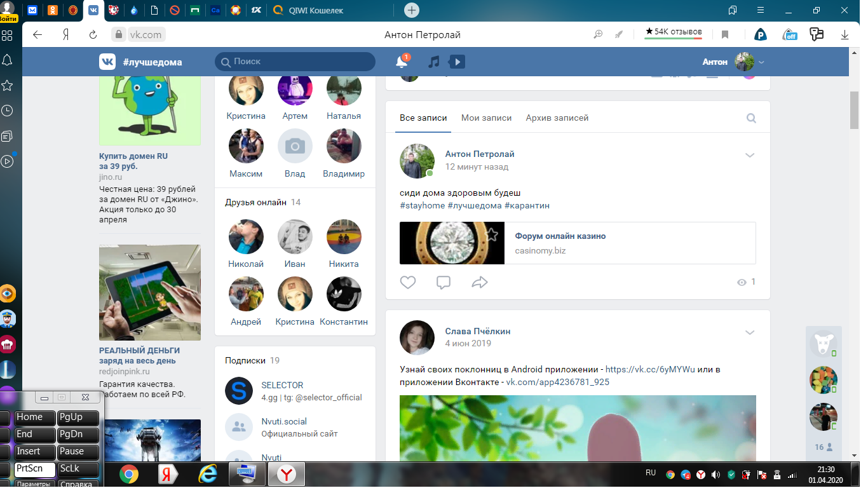Expand options chevron on Антон Петролай's post
The image size is (868, 488).
coord(750,155)
